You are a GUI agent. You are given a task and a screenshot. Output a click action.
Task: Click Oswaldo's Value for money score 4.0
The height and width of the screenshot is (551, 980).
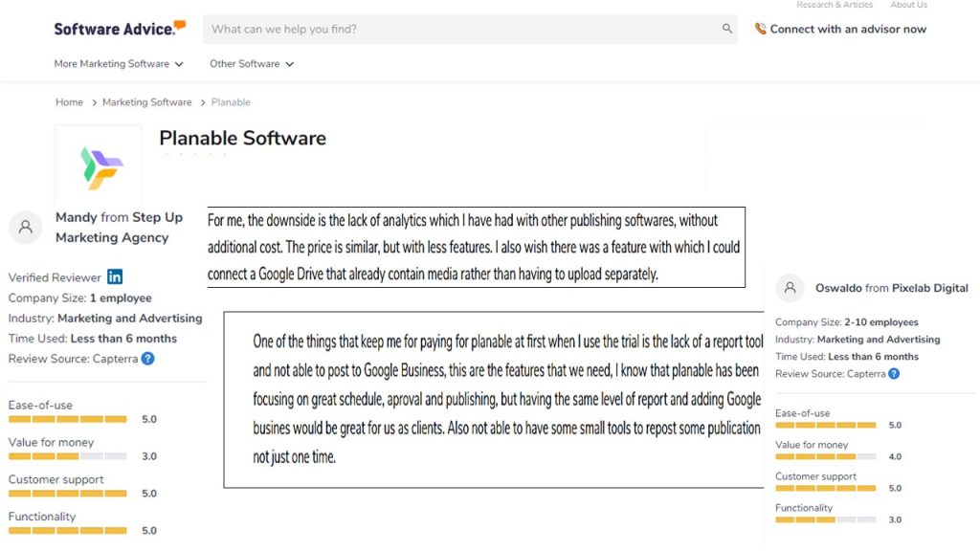[895, 456]
